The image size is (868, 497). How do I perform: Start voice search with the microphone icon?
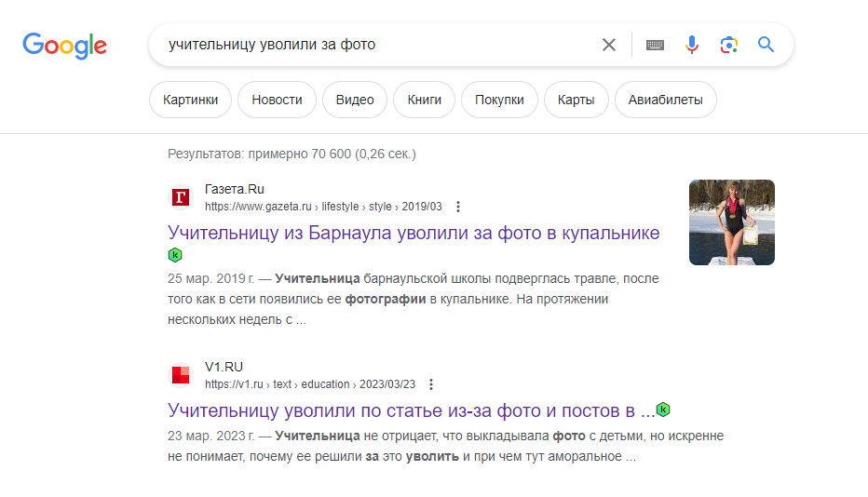(691, 45)
